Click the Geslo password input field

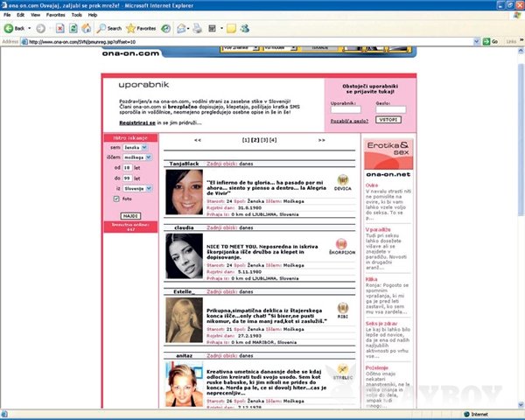click(x=391, y=109)
